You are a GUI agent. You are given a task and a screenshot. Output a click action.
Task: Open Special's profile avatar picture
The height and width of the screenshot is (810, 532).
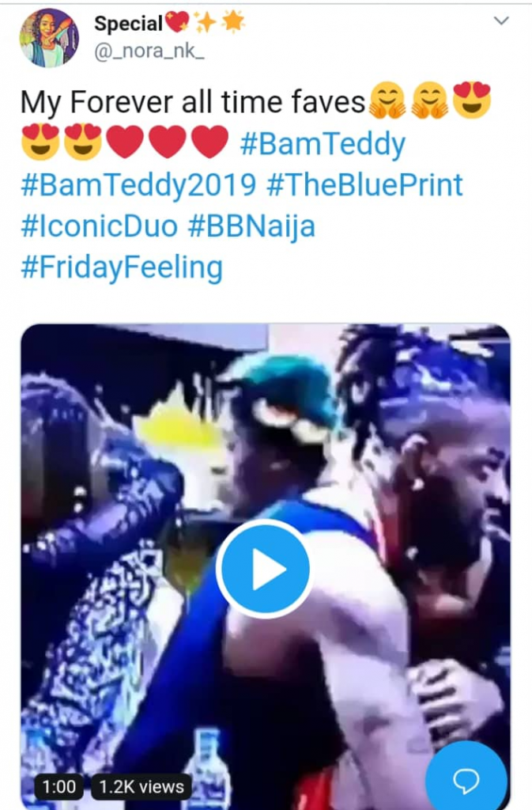click(x=49, y=37)
